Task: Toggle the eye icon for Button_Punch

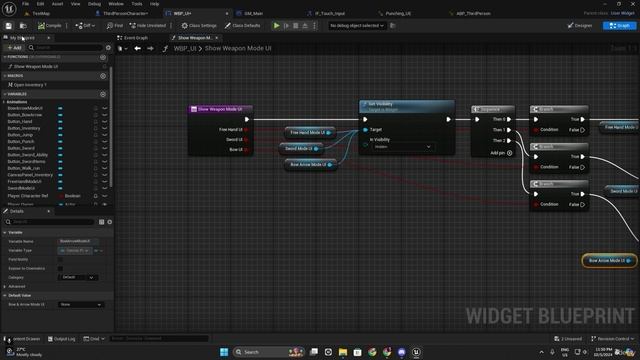Action: tap(104, 142)
